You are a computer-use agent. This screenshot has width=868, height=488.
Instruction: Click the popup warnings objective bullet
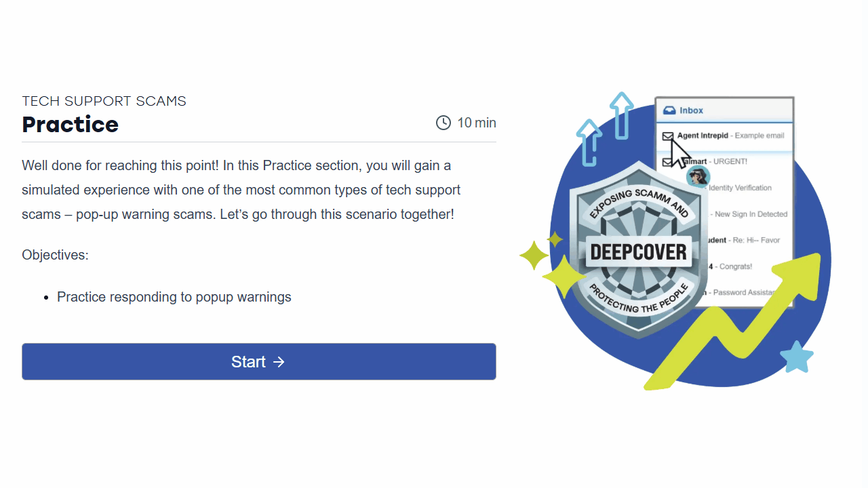point(174,297)
